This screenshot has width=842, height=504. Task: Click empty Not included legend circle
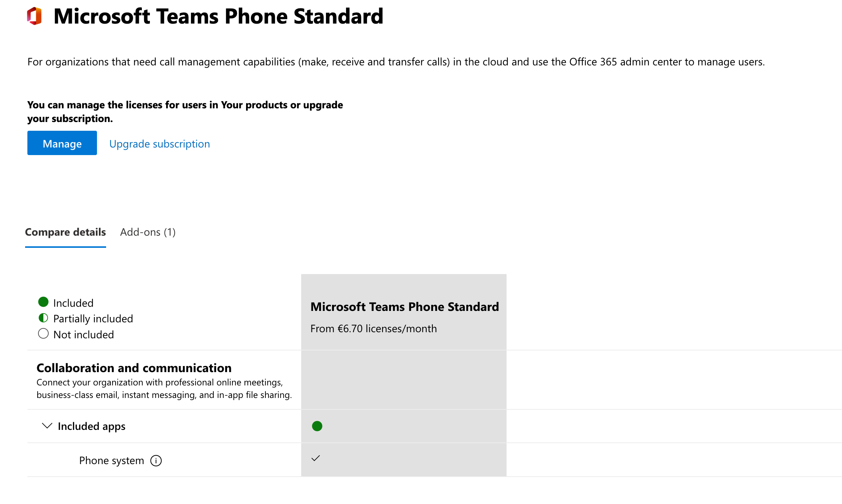(43, 334)
